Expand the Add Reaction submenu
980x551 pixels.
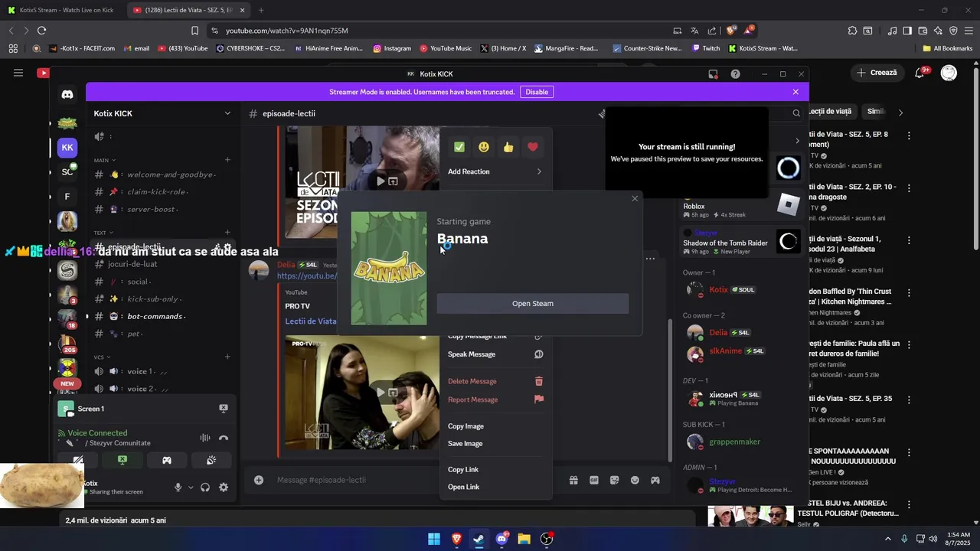495,171
